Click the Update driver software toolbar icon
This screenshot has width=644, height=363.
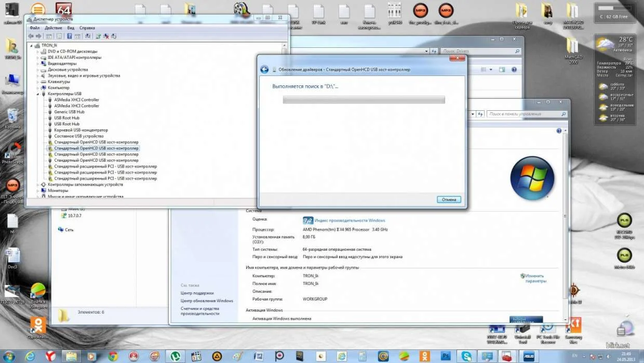tap(97, 36)
